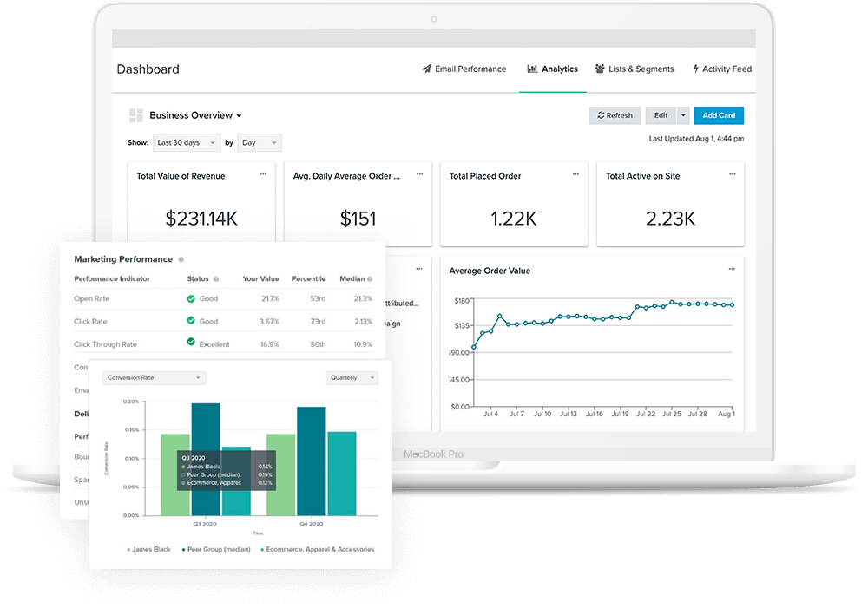
Task: Open the Last 30 days range dropdown
Action: (x=187, y=143)
